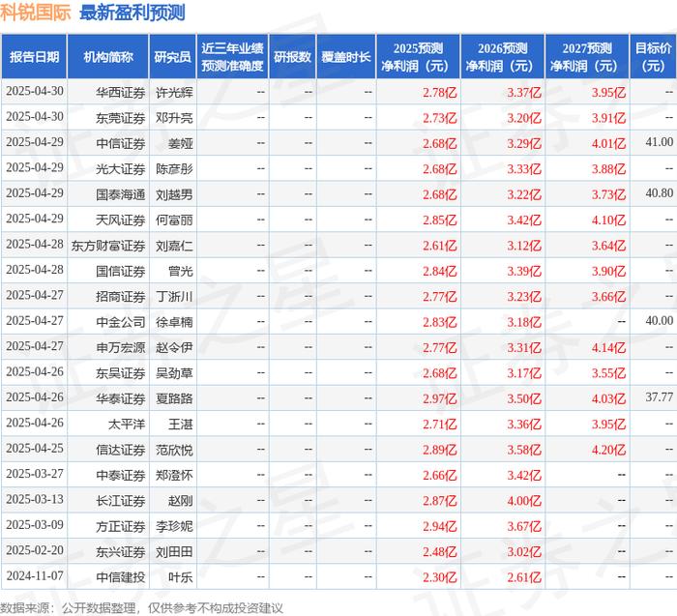This screenshot has width=677, height=616.
Task: Click institution 东兴证券
Action: click(x=121, y=551)
